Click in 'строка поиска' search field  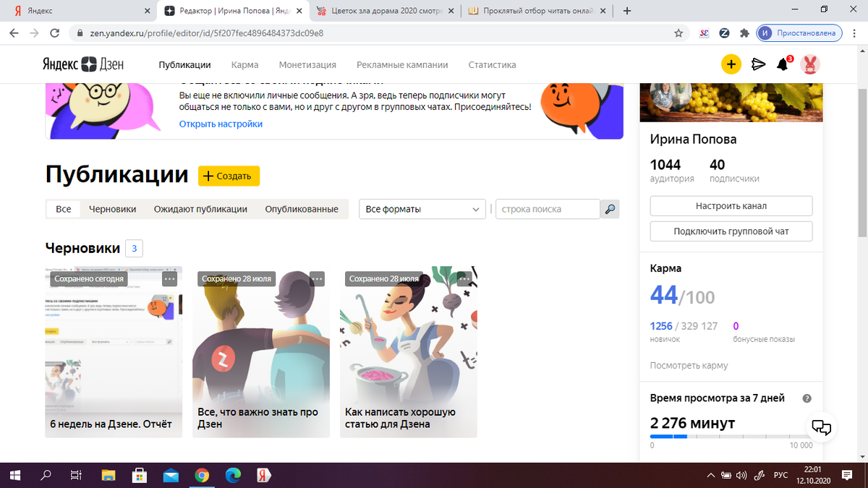pyautogui.click(x=548, y=209)
